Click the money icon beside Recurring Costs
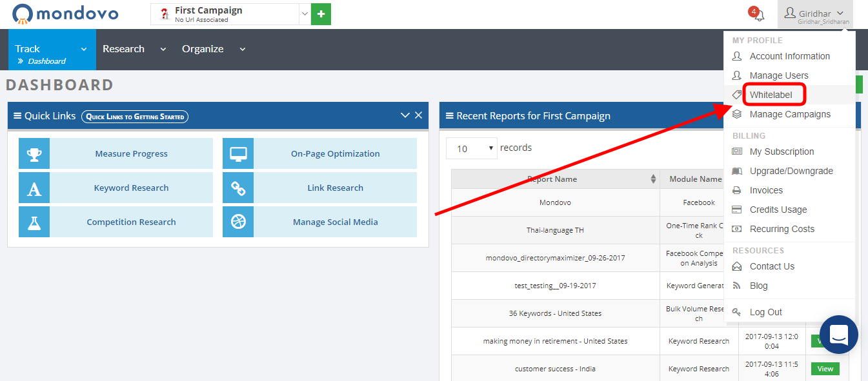 (x=737, y=229)
